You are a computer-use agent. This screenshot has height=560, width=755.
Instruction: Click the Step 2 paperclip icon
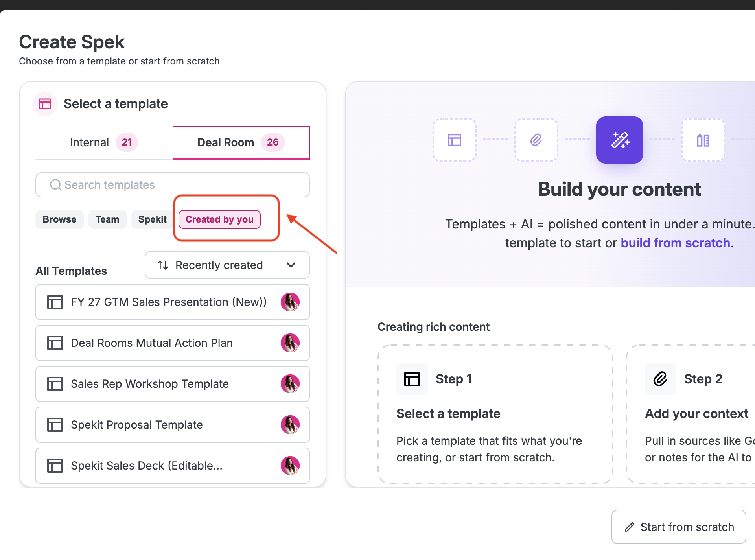pyautogui.click(x=661, y=379)
